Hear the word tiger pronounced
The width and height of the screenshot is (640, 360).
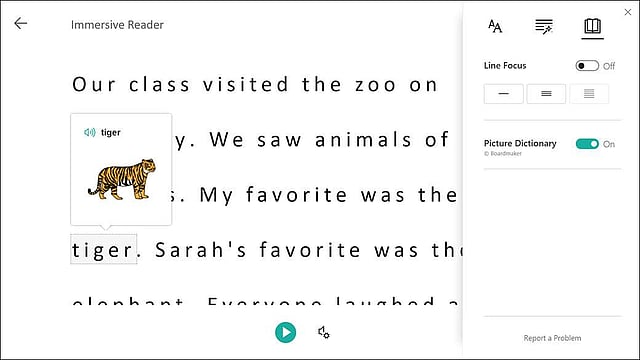click(89, 132)
